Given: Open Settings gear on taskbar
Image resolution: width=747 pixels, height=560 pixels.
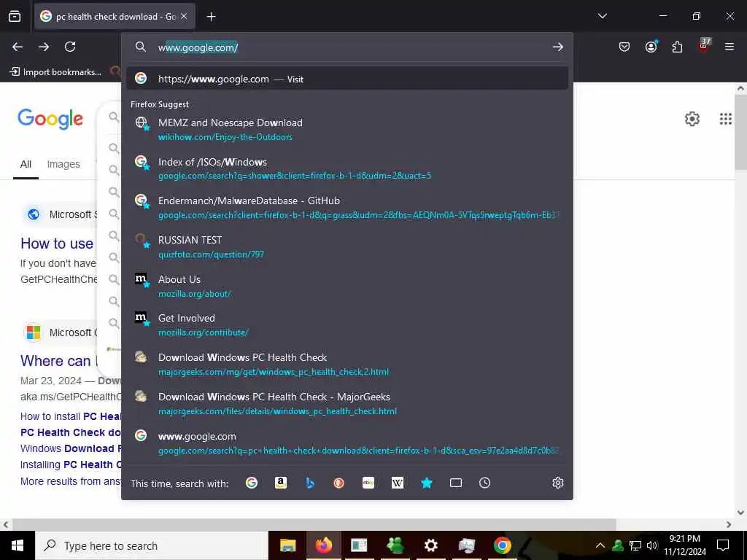Looking at the screenshot, I should [x=430, y=545].
